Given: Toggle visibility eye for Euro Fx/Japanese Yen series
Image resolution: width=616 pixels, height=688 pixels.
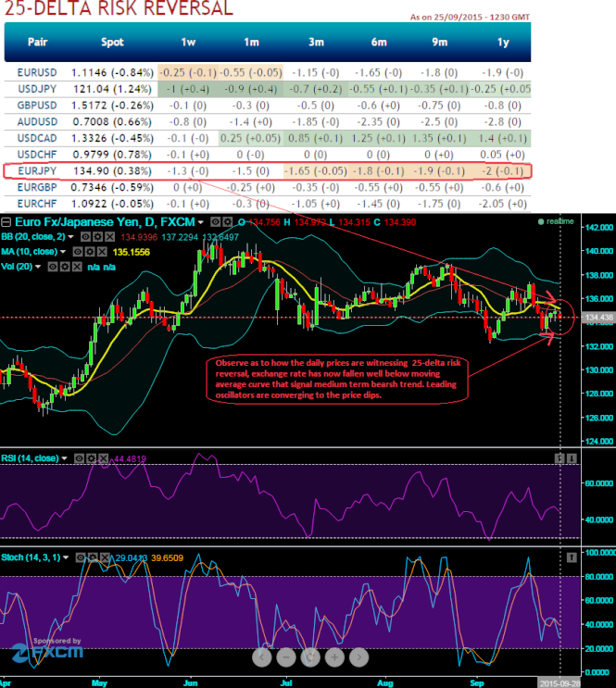Looking at the screenshot, I should click(215, 222).
